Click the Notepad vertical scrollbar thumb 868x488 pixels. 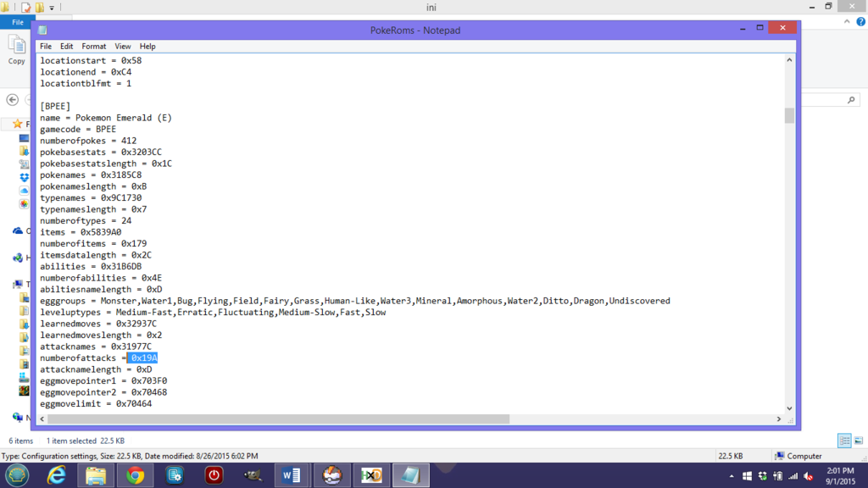[789, 115]
